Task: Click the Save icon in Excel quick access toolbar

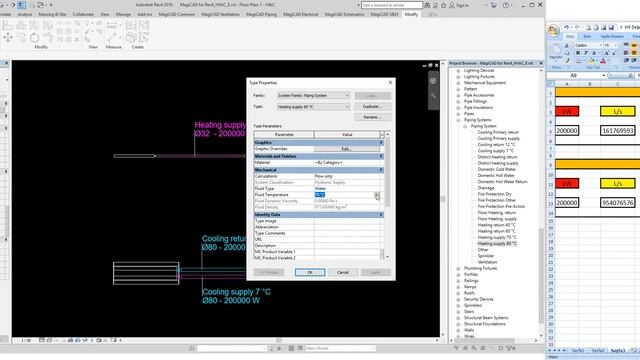Action: pos(611,27)
